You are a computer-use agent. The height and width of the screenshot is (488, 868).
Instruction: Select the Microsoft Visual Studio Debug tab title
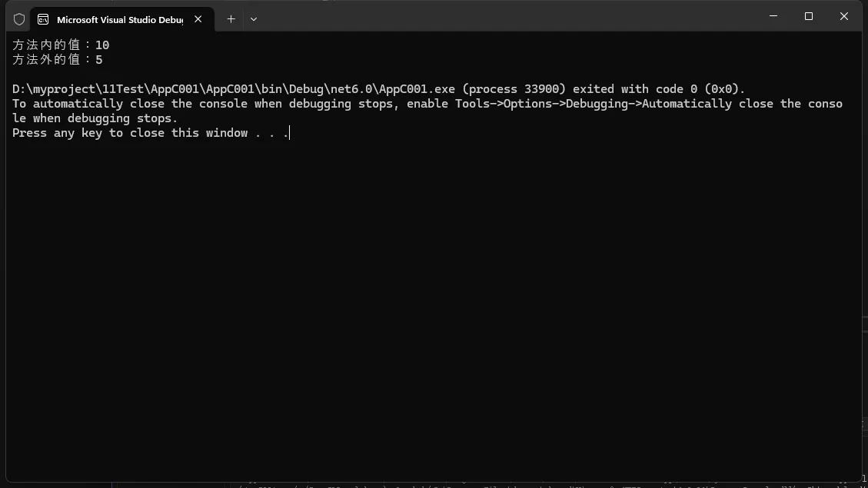click(120, 20)
